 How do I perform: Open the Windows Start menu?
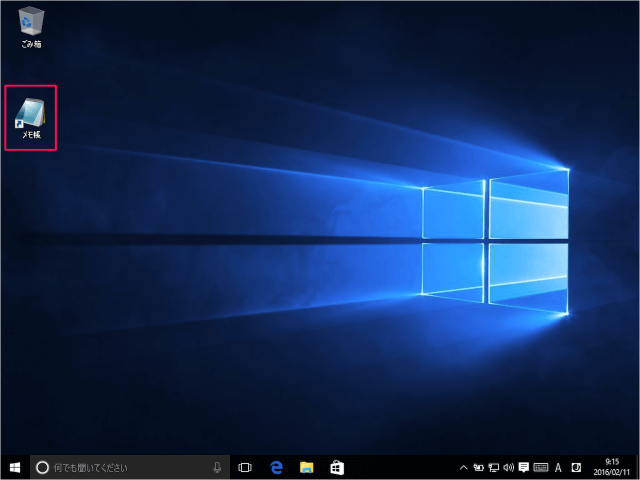tap(15, 468)
